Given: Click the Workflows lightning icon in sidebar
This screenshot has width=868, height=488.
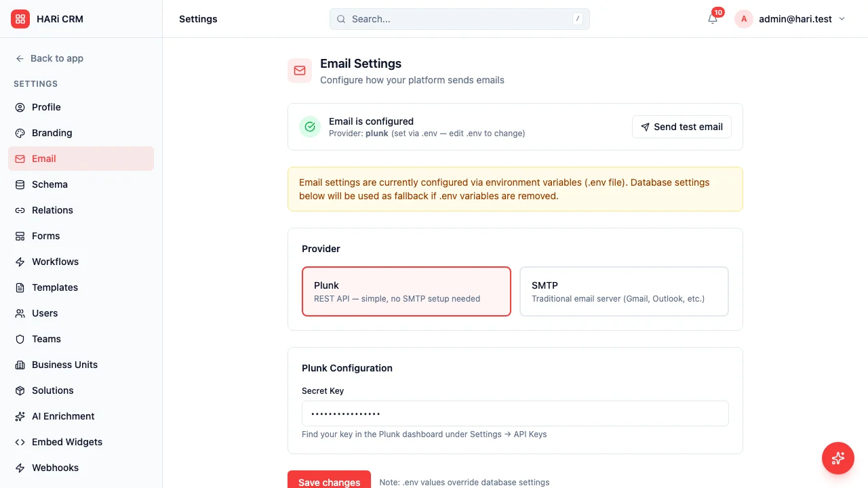Looking at the screenshot, I should 20,262.
